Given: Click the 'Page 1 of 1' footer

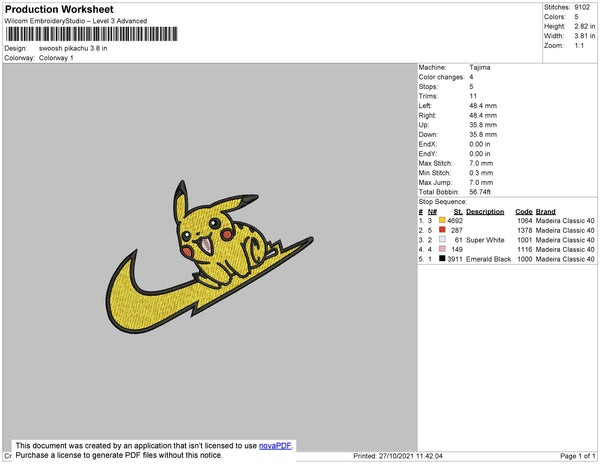Looking at the screenshot, I should (578, 456).
